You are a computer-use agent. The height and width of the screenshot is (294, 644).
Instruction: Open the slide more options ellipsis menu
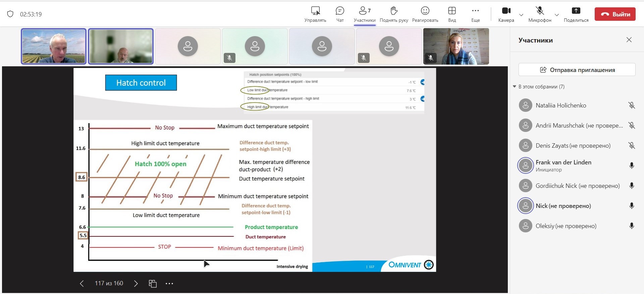coord(169,284)
